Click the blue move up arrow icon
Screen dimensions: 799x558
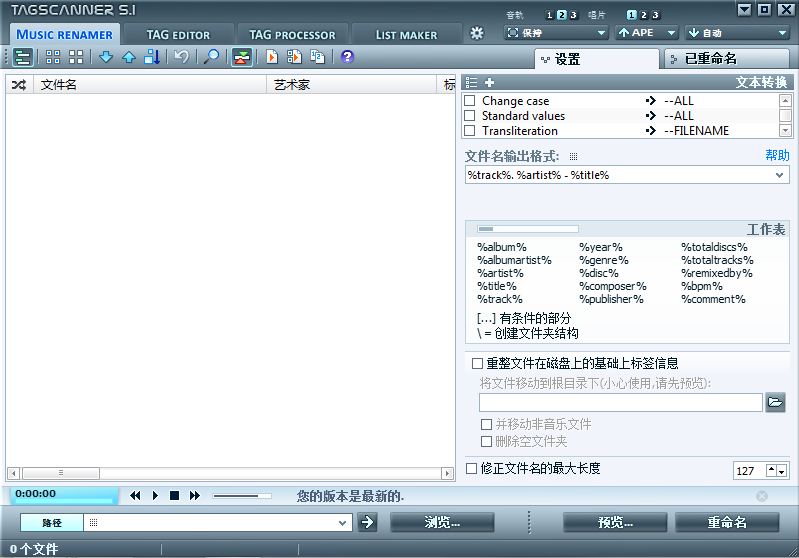click(128, 57)
